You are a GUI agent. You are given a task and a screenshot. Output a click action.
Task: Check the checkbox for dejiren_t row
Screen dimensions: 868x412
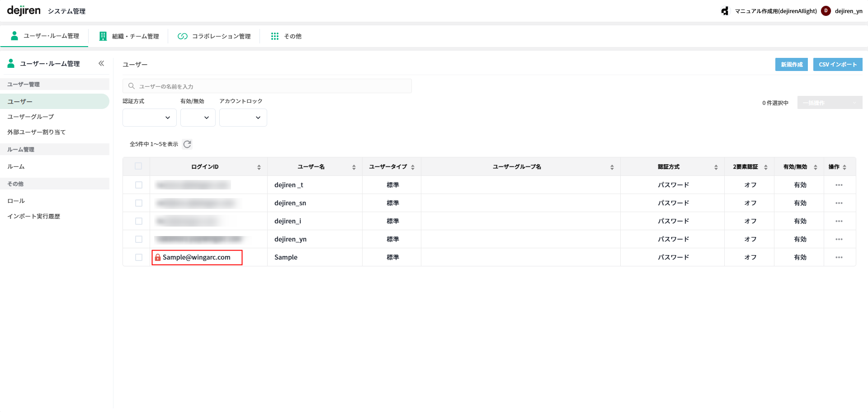click(x=139, y=185)
